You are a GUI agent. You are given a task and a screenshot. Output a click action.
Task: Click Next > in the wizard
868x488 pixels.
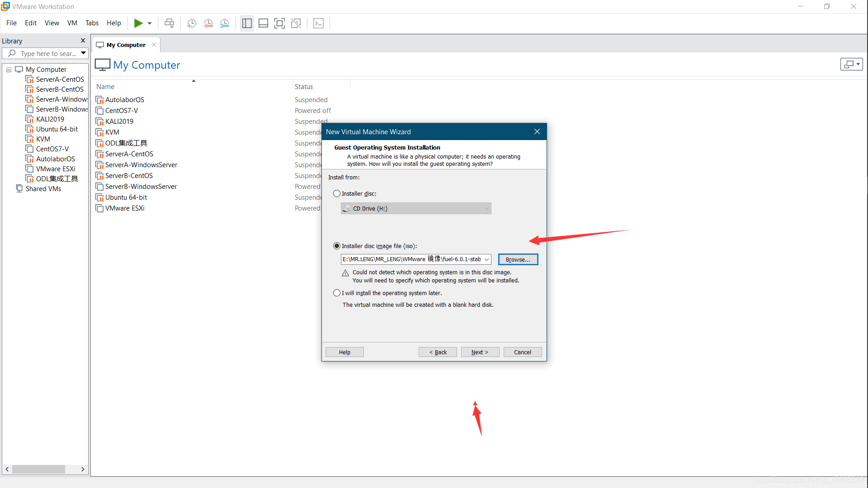click(x=480, y=352)
